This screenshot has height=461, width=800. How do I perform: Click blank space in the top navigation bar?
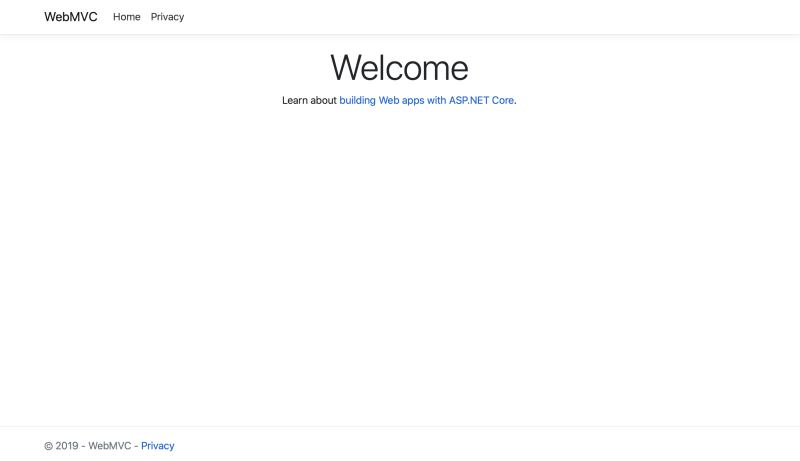(x=500, y=17)
